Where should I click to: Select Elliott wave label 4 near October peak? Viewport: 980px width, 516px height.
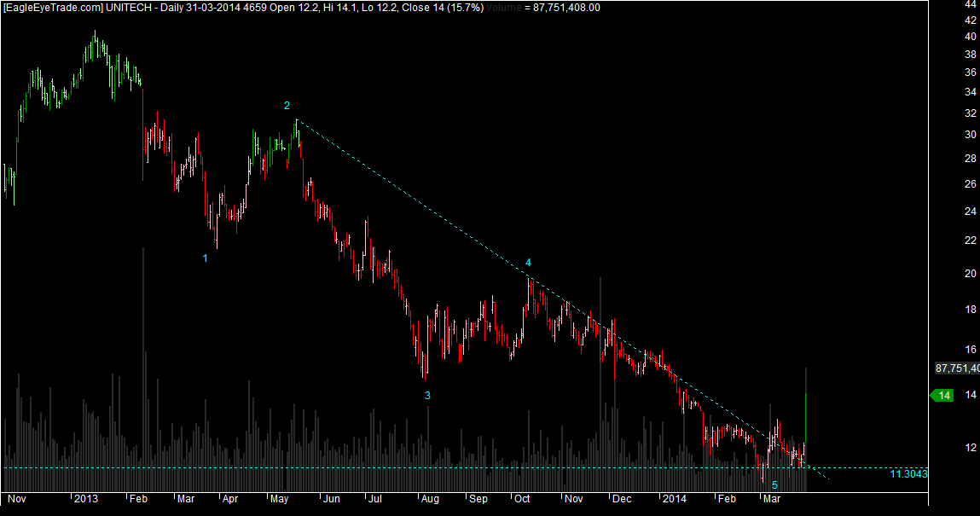point(528,263)
